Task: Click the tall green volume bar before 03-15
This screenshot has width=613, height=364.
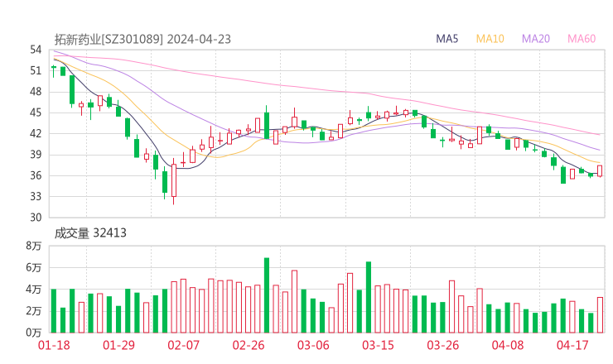Action: click(x=369, y=297)
